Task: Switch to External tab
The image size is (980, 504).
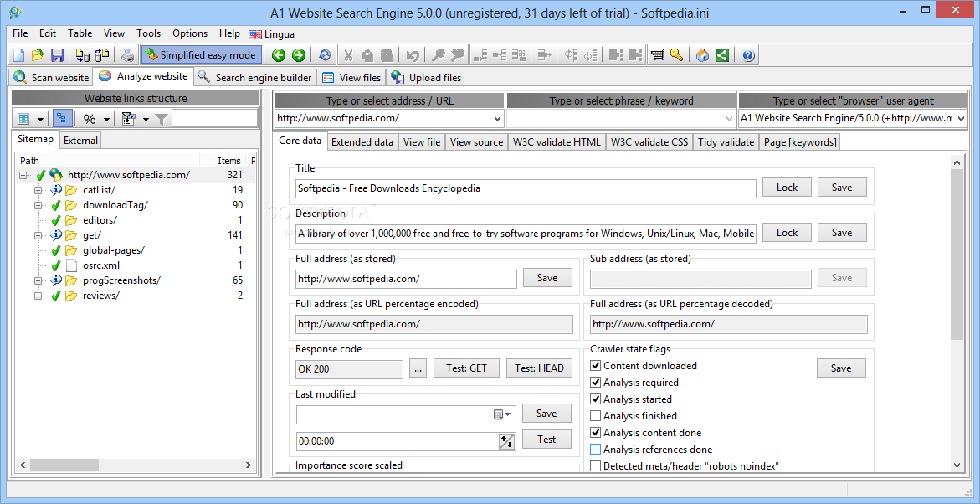Action: [x=80, y=140]
